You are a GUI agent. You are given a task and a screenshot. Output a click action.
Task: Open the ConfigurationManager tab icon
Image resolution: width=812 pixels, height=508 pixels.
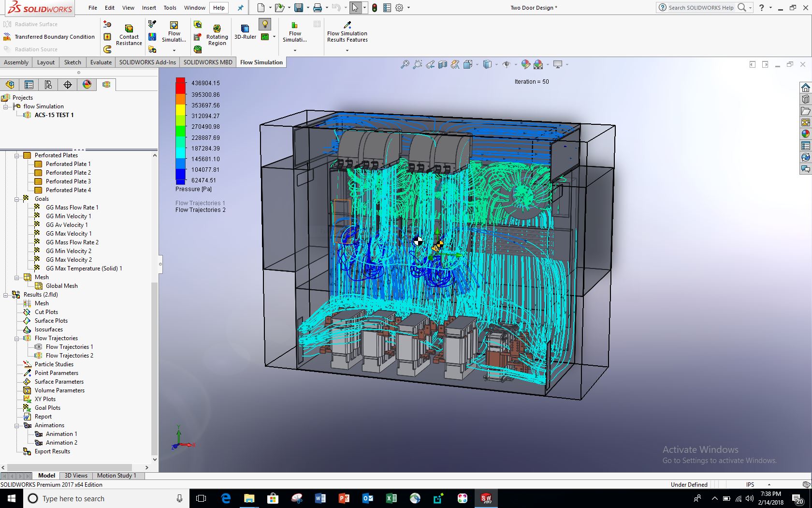click(48, 85)
